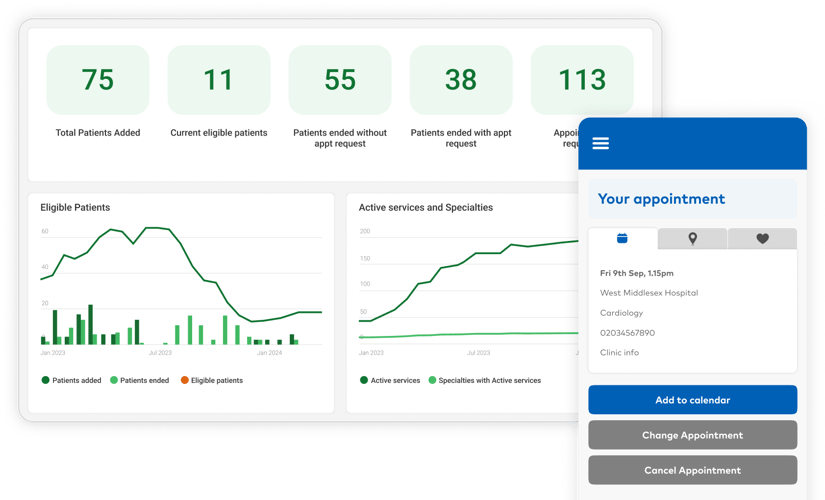
Task: Click the Fri 9th Sep, 1.15pm date
Action: pos(637,273)
